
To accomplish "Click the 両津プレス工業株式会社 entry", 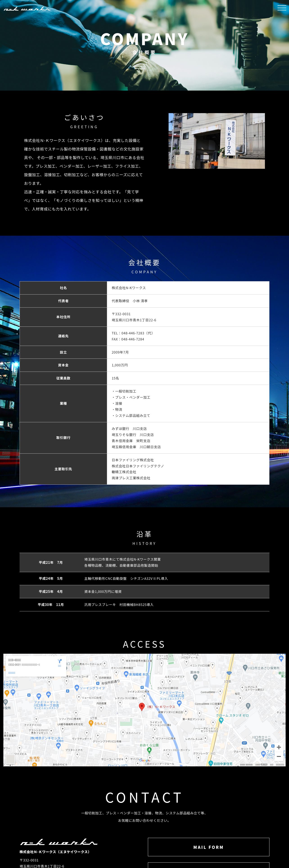I will pyautogui.click(x=131, y=478).
